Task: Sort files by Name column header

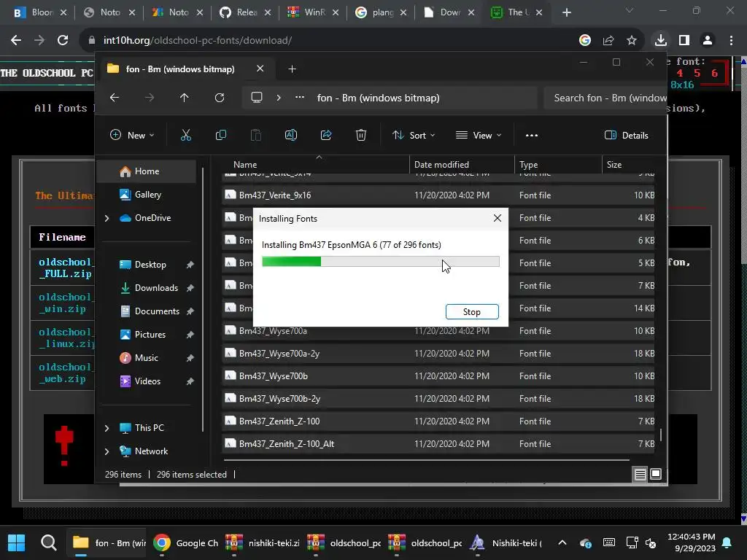Action: 317,164
